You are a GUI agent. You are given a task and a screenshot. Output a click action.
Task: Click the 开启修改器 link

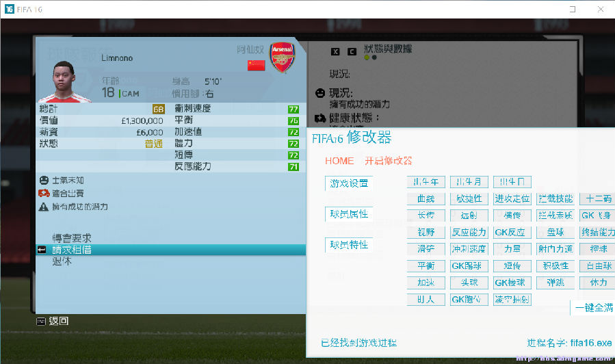[389, 161]
